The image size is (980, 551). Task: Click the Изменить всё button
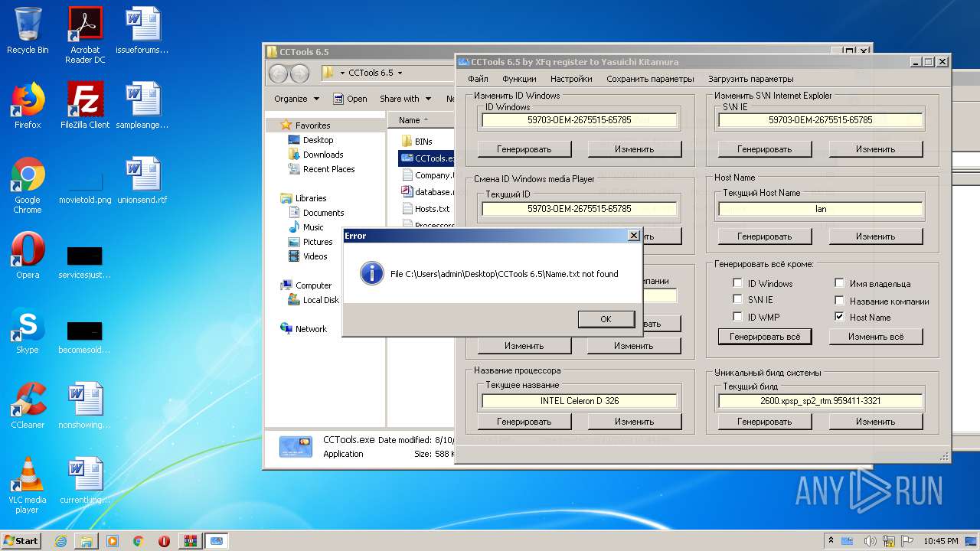coord(875,337)
